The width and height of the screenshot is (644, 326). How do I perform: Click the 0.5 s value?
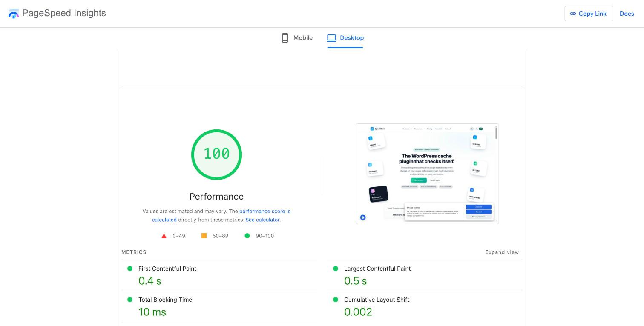point(355,281)
